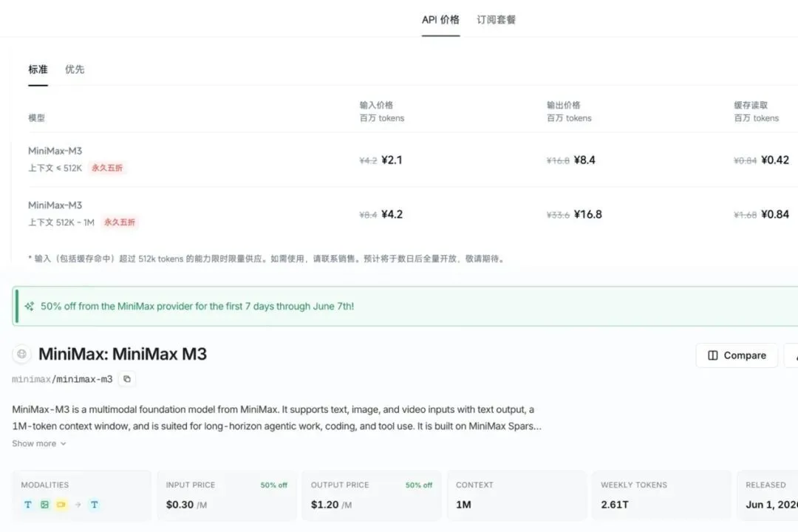The image size is (798, 532).
Task: Click the 缓存读取 column header
Action: click(x=751, y=105)
